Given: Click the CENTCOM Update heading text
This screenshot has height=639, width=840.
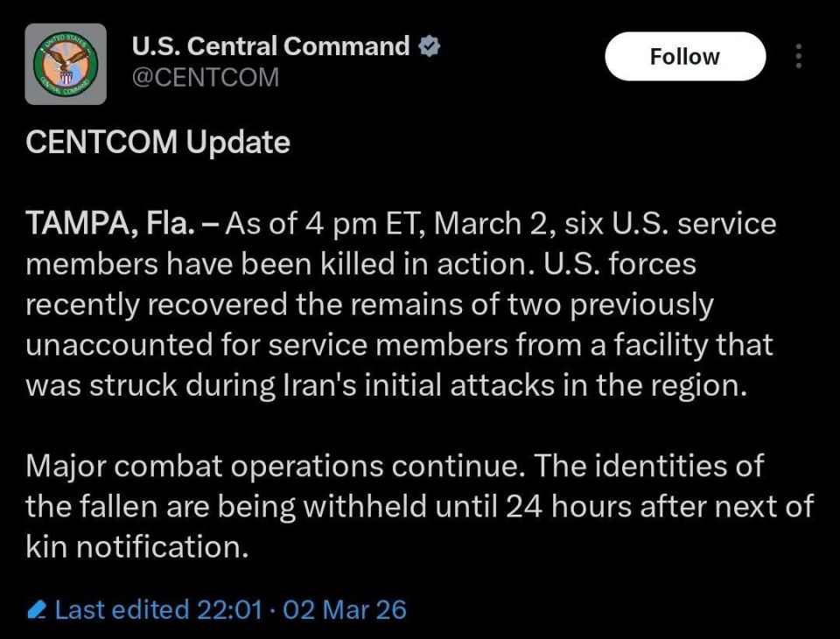Looking at the screenshot, I should (x=157, y=142).
